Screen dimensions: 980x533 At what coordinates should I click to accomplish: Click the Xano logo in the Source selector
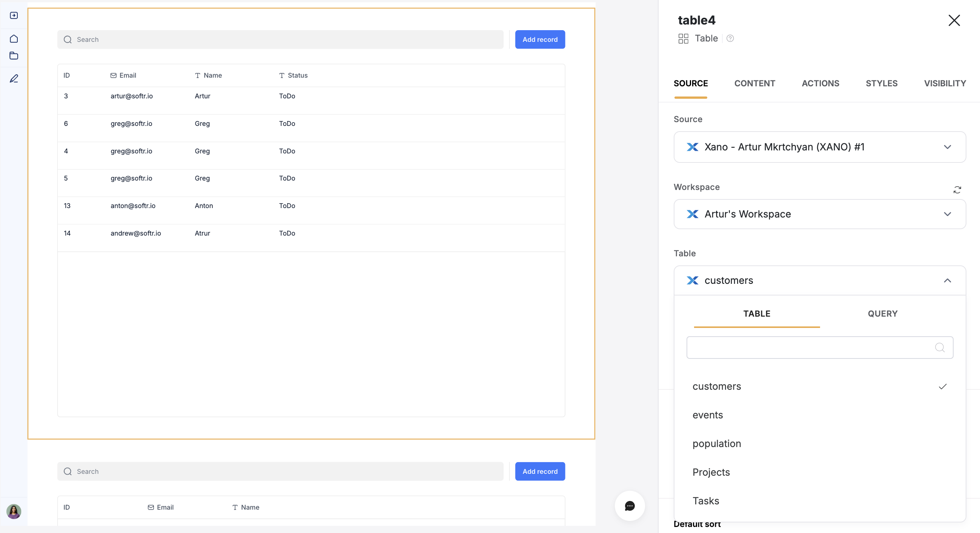[693, 147]
